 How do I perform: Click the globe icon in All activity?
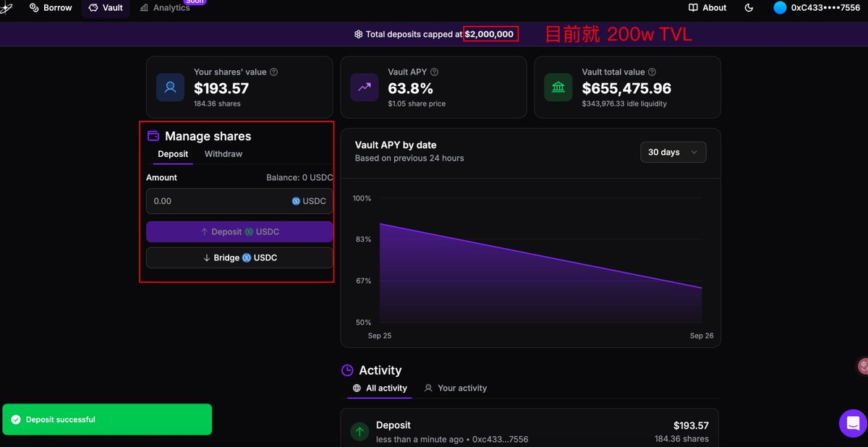pyautogui.click(x=357, y=388)
